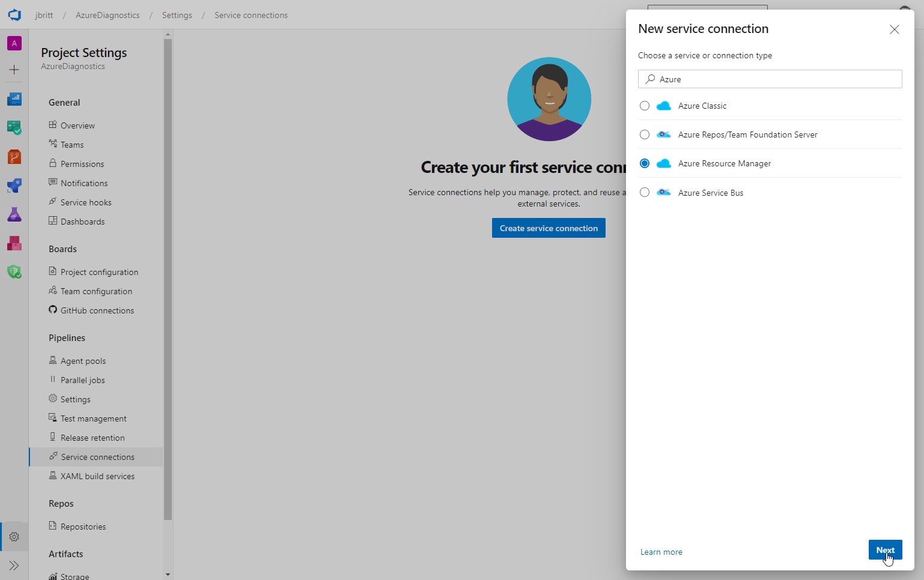Click the Parallel jobs icon
The height and width of the screenshot is (580, 924).
point(53,379)
